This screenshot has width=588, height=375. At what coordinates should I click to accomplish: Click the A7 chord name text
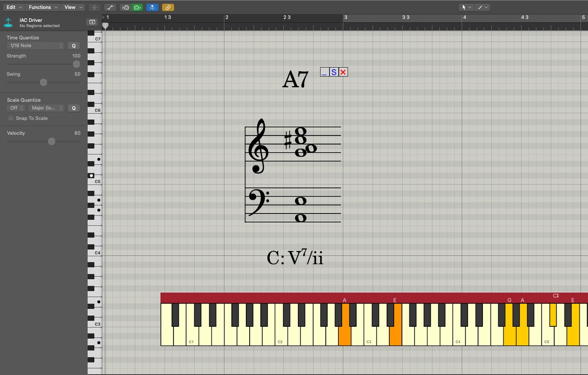coord(295,80)
